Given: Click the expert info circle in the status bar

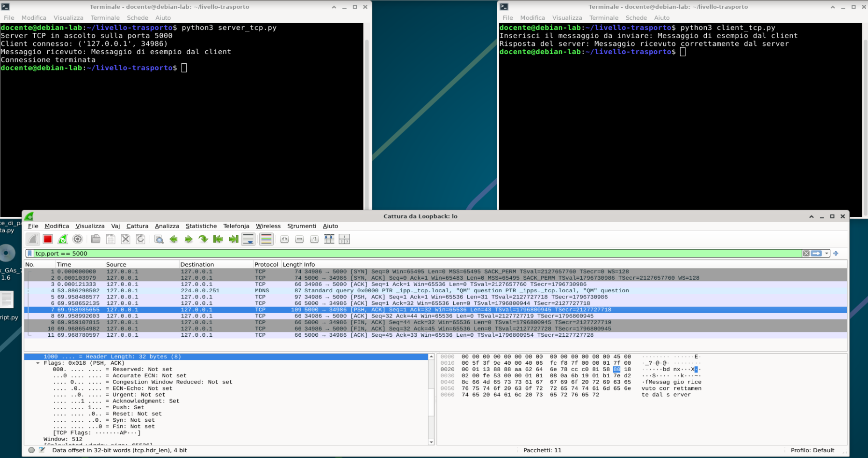Looking at the screenshot, I should coord(31,450).
